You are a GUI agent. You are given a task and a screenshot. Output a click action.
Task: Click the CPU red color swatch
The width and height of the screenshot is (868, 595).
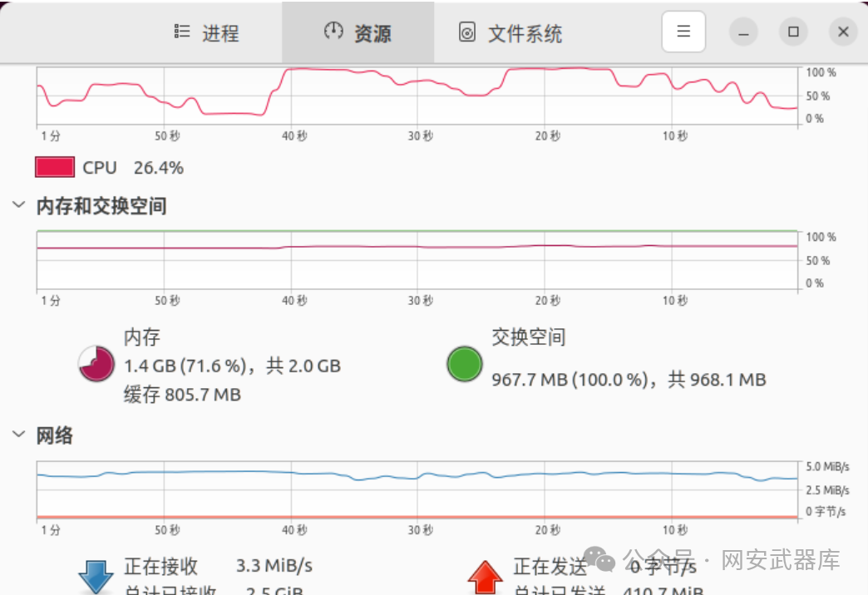tap(55, 167)
